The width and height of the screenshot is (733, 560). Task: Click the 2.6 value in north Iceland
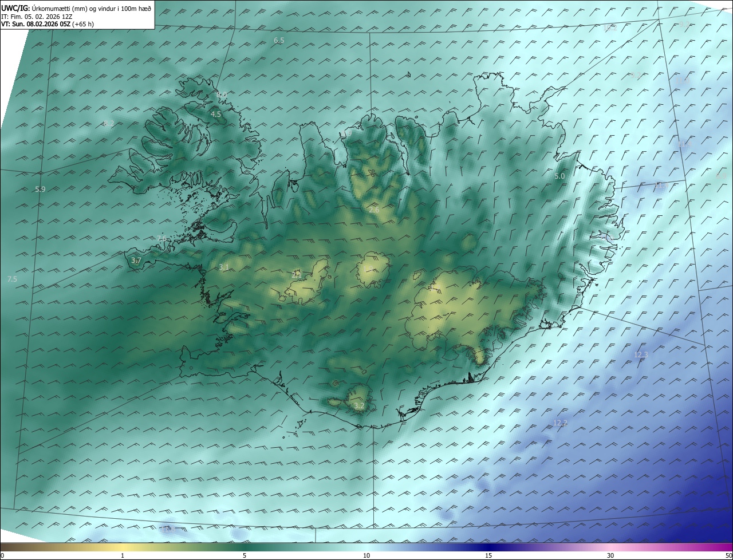[x=374, y=210]
